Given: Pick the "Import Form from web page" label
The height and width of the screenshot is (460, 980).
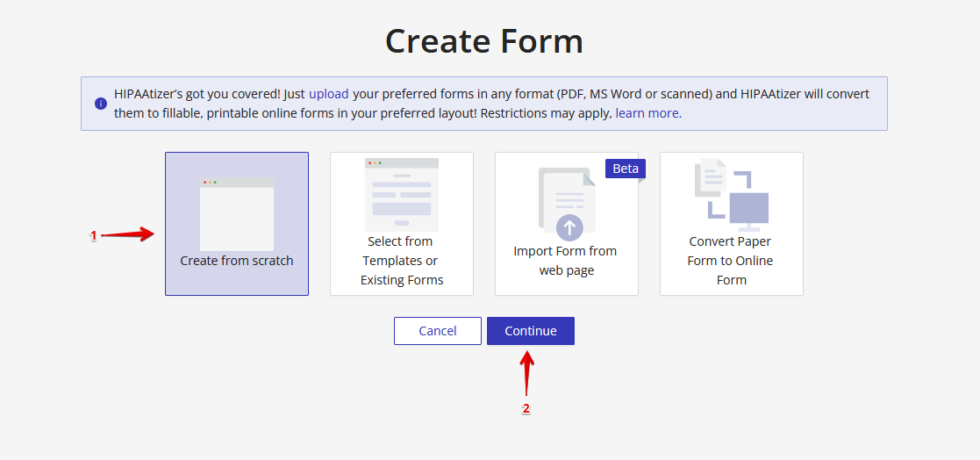Looking at the screenshot, I should click(x=566, y=261).
